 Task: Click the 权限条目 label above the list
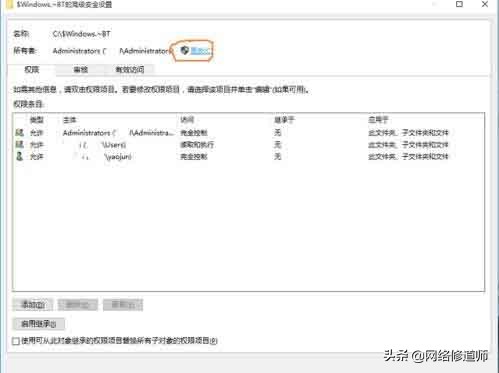pos(28,104)
